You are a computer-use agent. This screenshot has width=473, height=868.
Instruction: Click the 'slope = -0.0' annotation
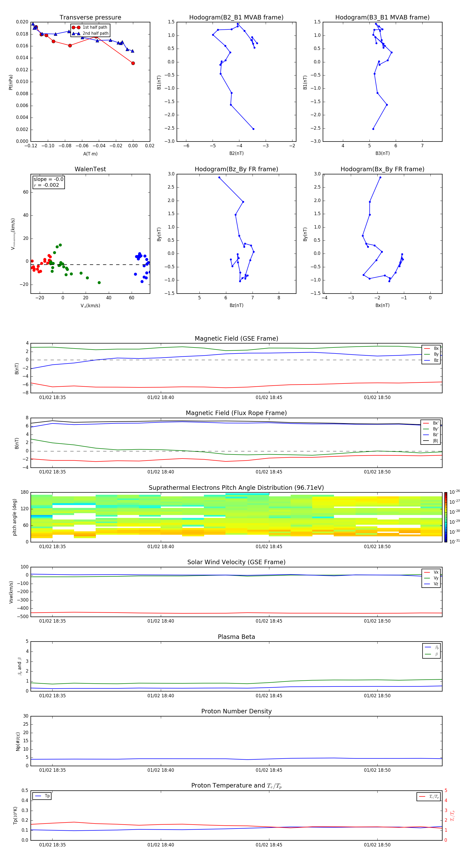point(48,179)
